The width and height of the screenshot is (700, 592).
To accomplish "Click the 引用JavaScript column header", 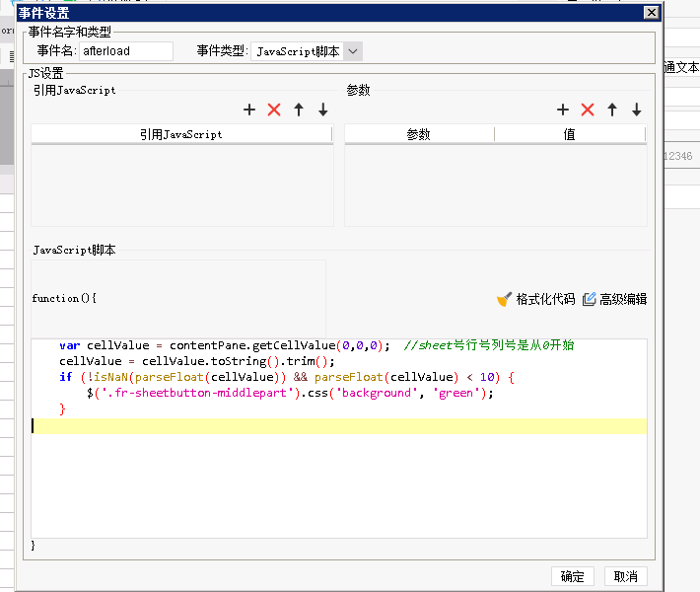I will [x=181, y=134].
